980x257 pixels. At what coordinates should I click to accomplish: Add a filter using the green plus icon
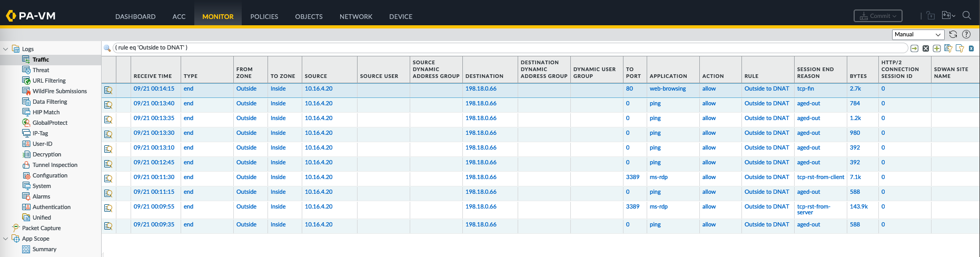point(937,48)
